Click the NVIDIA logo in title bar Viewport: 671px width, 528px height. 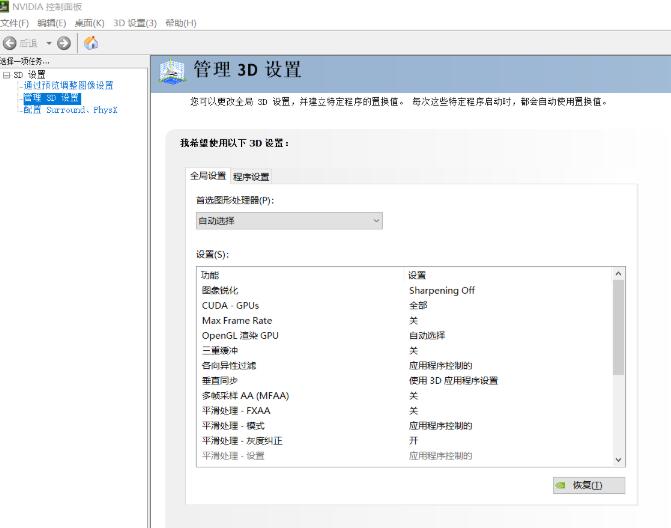click(x=5, y=7)
